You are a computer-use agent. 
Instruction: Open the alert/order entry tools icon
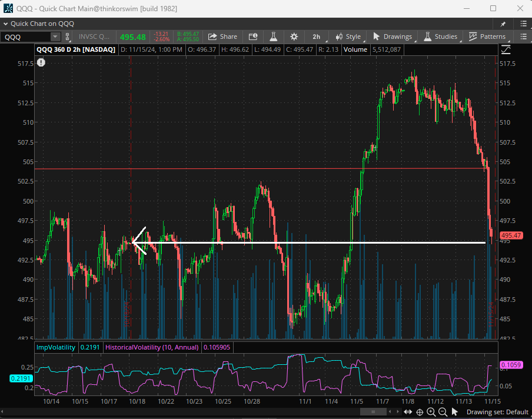pos(253,36)
